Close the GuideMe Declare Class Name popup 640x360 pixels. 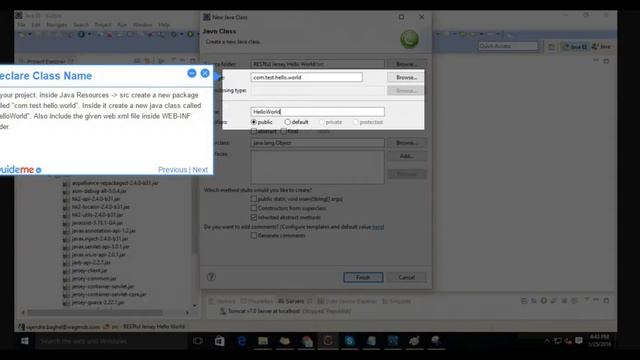coord(205,73)
